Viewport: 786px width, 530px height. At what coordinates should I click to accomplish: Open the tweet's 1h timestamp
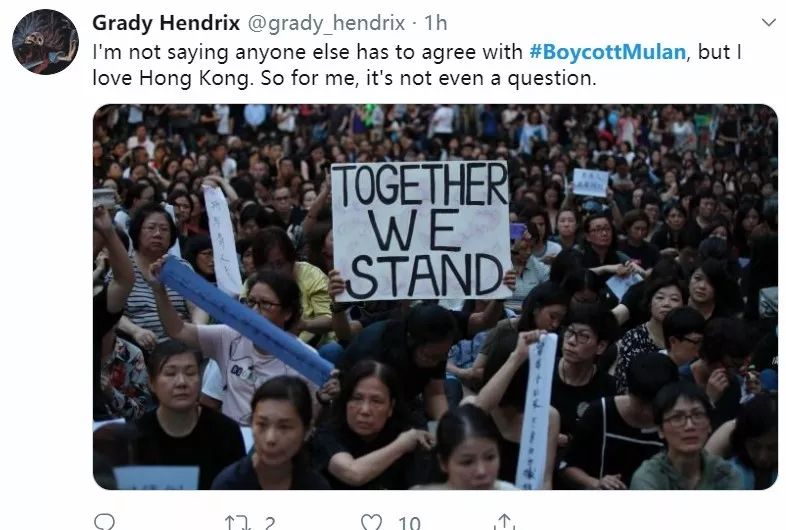pos(435,23)
